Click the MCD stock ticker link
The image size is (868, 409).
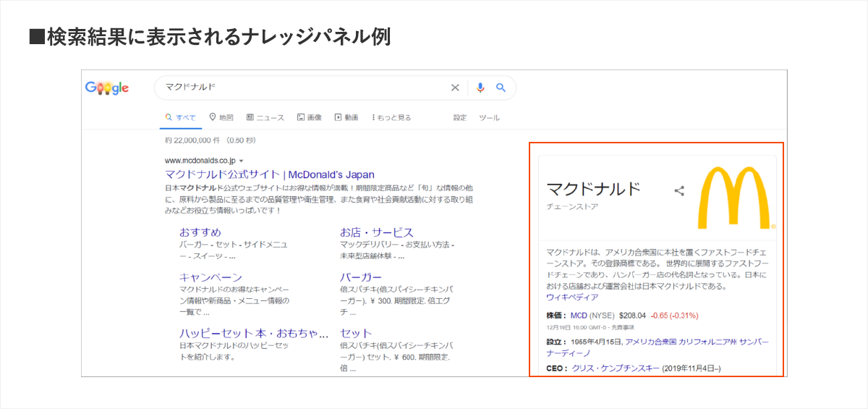coord(579,316)
